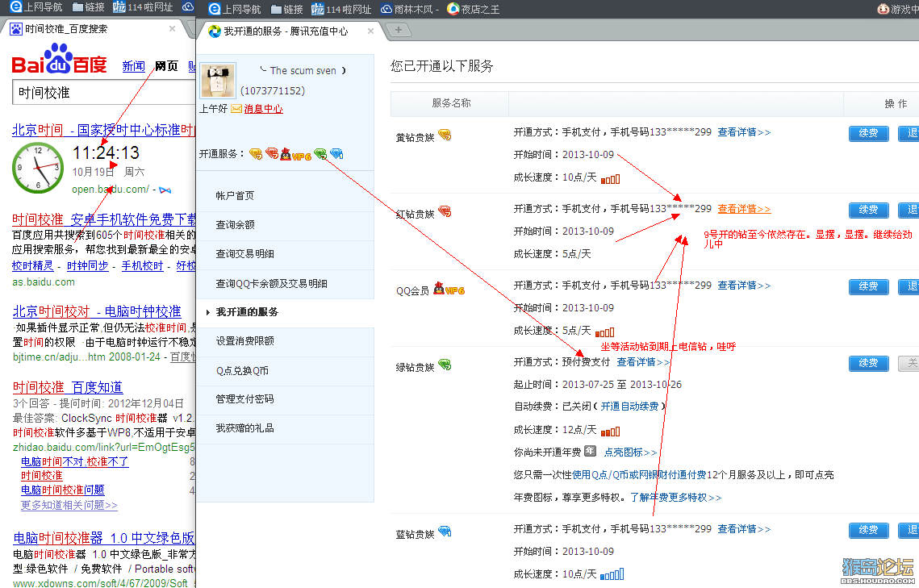The width and height of the screenshot is (919, 588).
Task: Click the Baidu search box containing 时间校准
Action: tap(104, 93)
